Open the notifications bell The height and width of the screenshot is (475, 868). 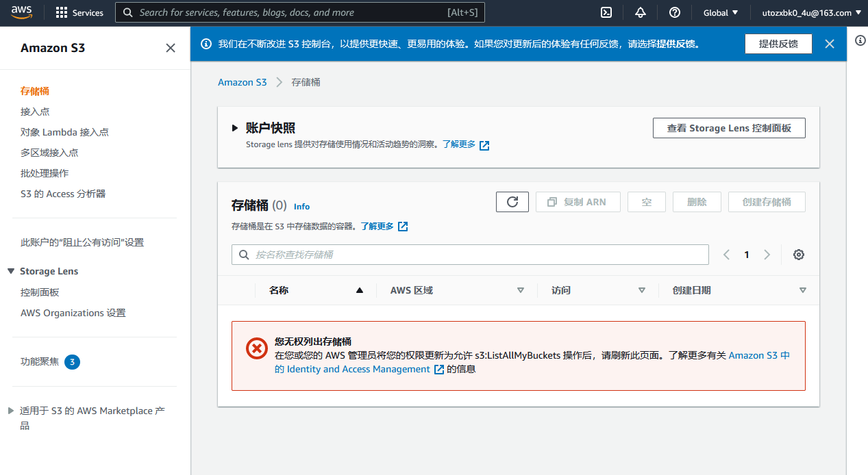coord(641,12)
